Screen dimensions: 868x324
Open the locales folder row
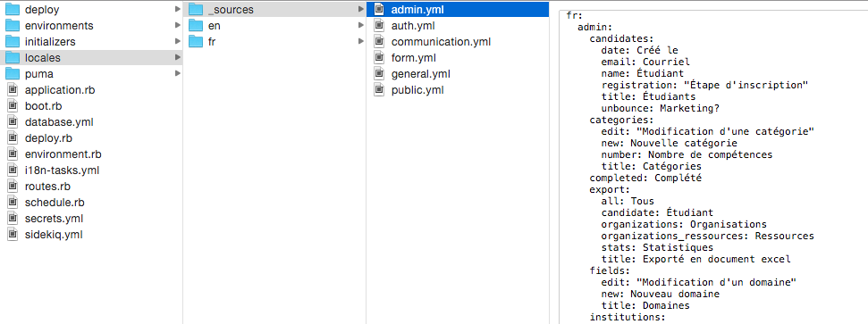[x=91, y=57]
